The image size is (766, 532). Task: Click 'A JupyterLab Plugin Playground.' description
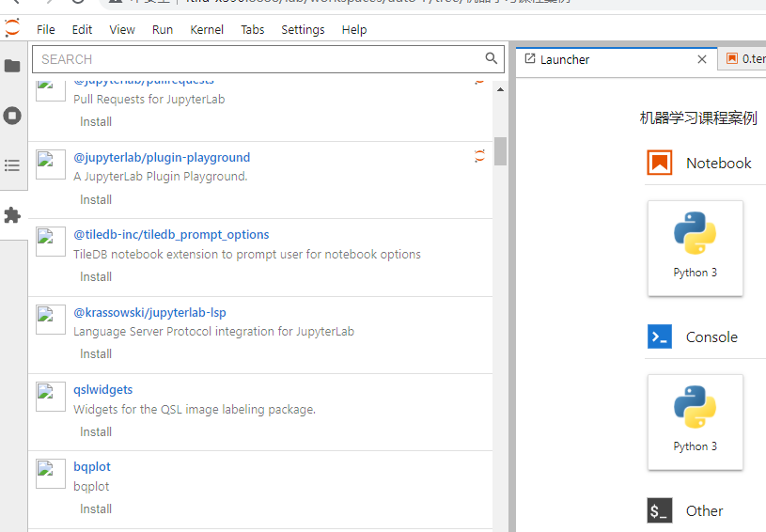(160, 177)
